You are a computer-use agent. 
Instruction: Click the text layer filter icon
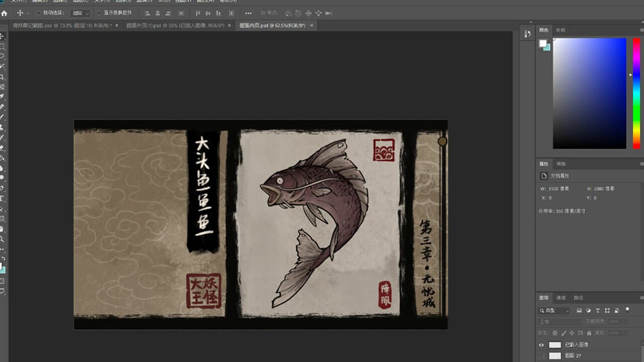point(598,311)
